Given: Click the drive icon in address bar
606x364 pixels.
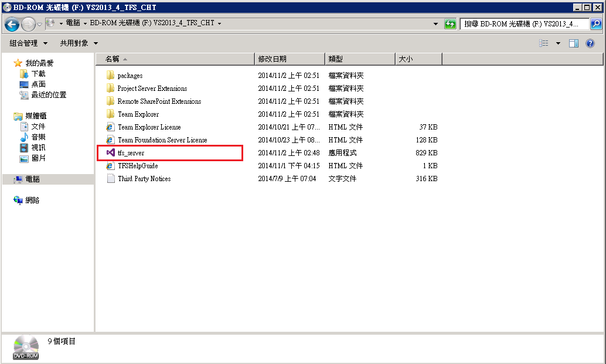Looking at the screenshot, I should click(x=50, y=23).
